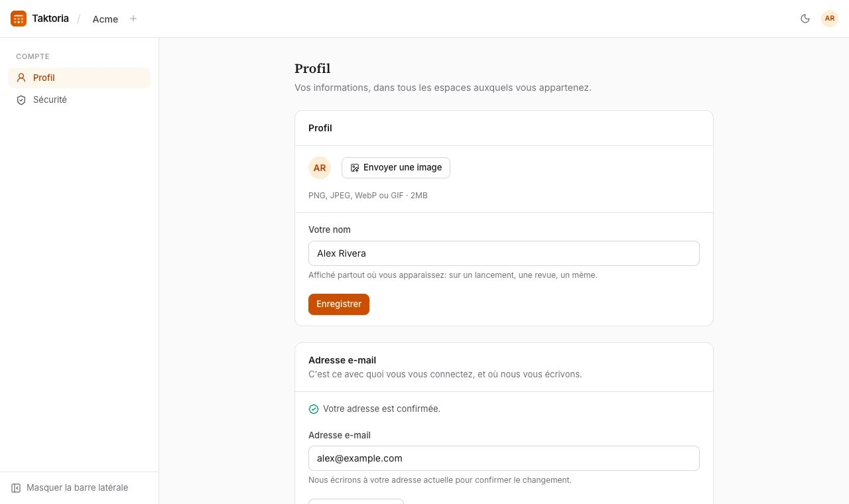
Task: Open the Profil section in sidebar
Action: tap(80, 78)
